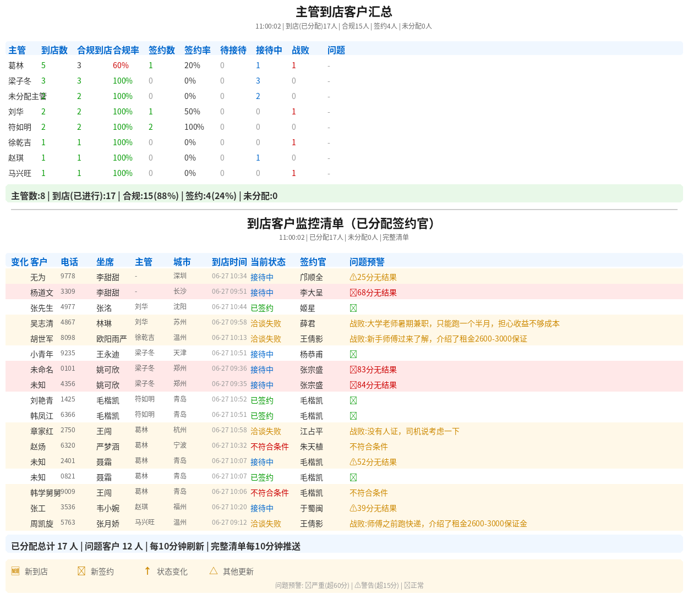Click the 问题 column header in the summary table
Screen dimensions: 688x616
[336, 50]
